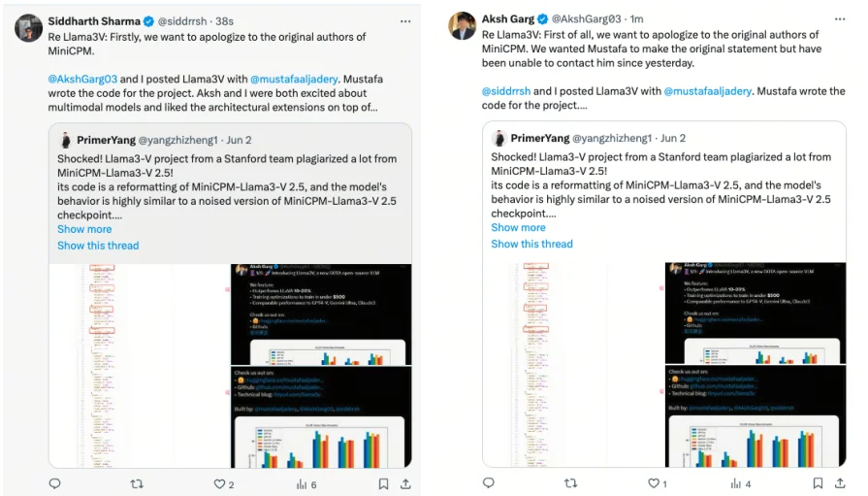The width and height of the screenshot is (868, 496).
Task: Click "Show this thread" in Aksh Garg's tweet
Action: (x=531, y=244)
